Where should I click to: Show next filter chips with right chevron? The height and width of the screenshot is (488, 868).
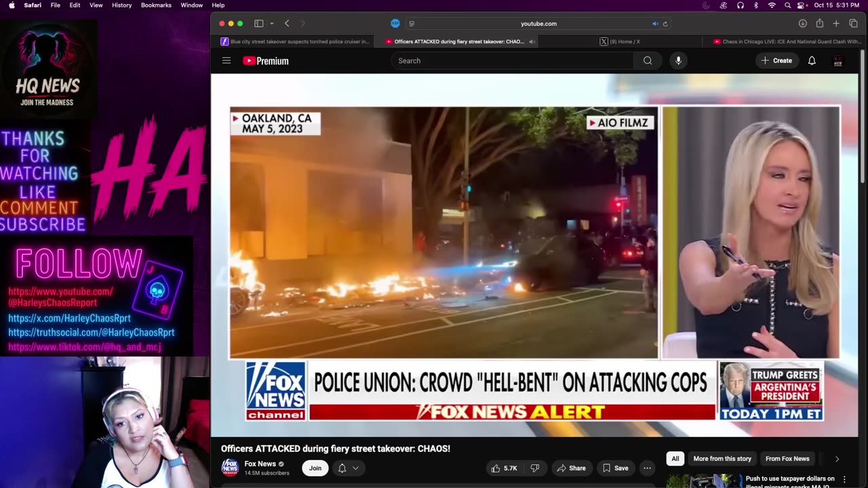tap(837, 459)
